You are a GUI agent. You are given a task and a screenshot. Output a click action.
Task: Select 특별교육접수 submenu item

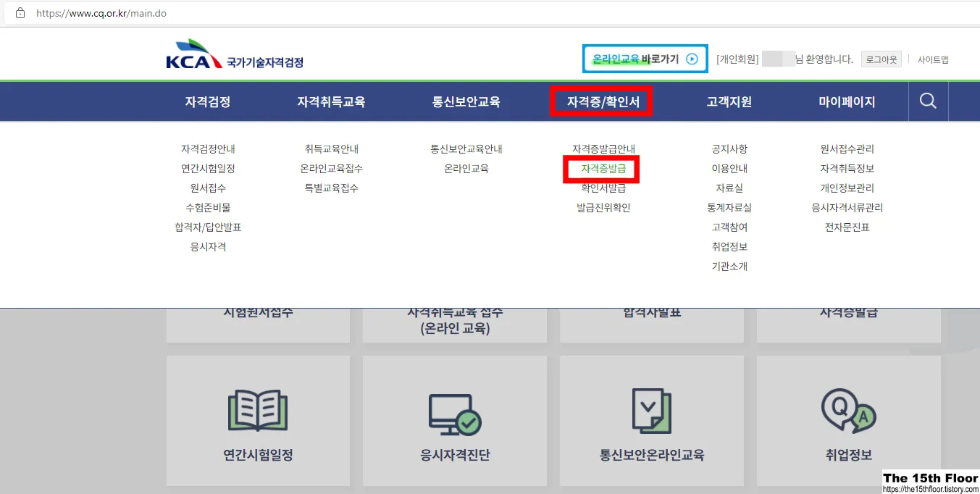point(332,188)
